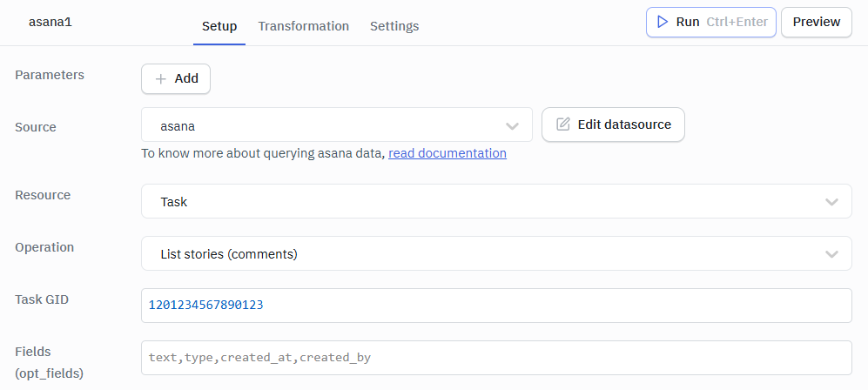Add a new parameter
The image size is (868, 390).
pyautogui.click(x=176, y=78)
